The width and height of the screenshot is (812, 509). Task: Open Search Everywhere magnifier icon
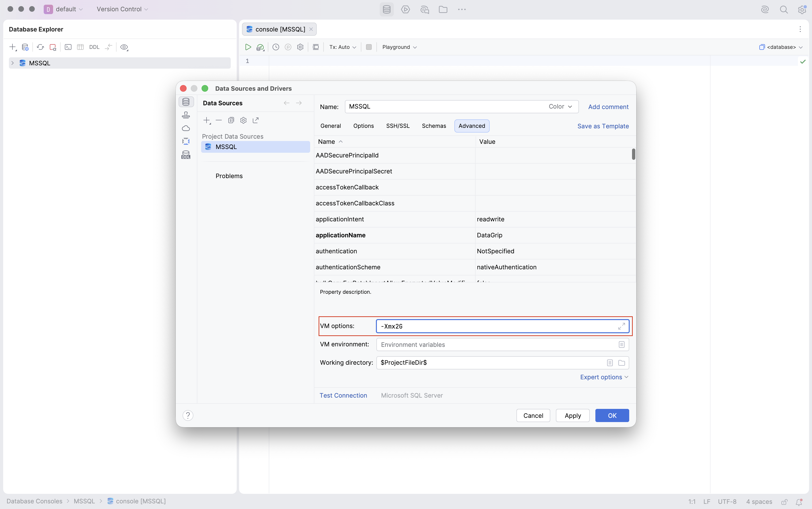click(784, 9)
